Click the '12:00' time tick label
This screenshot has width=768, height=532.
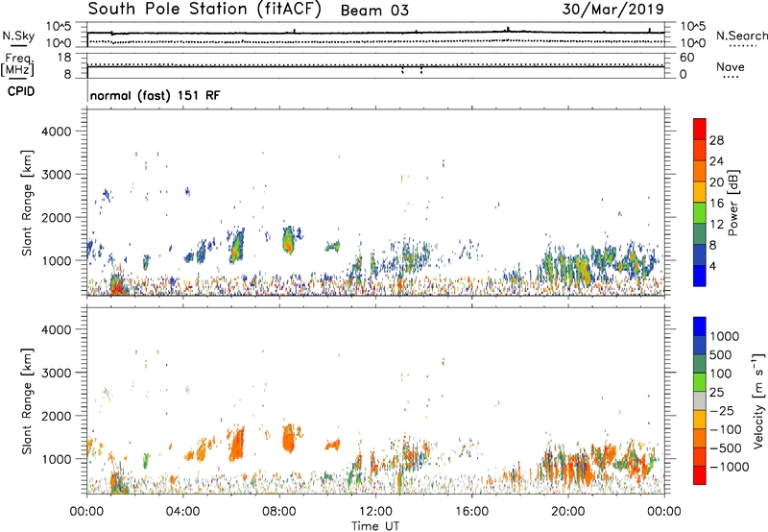tap(375, 512)
